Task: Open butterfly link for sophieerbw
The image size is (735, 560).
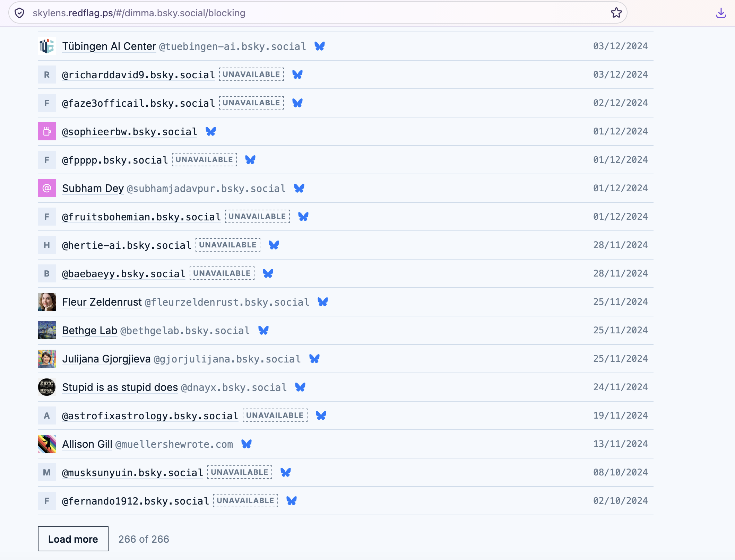Action: coord(211,131)
